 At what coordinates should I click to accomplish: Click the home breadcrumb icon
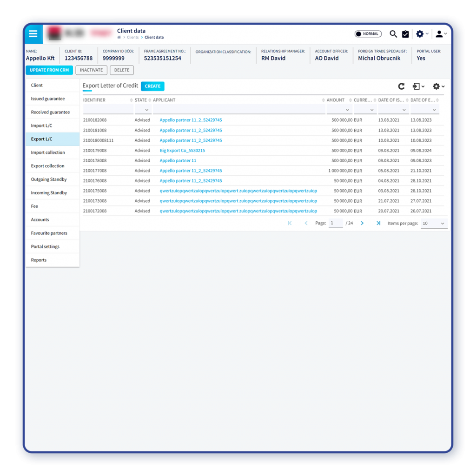point(119,38)
